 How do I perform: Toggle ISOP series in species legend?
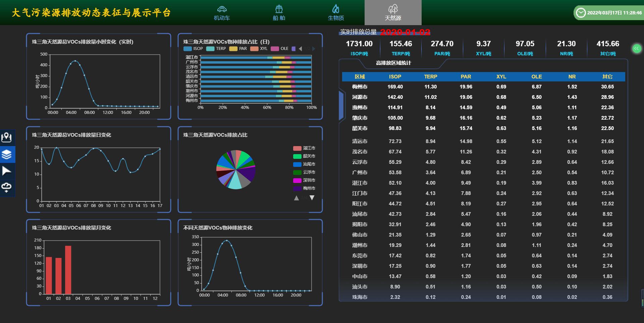193,49
